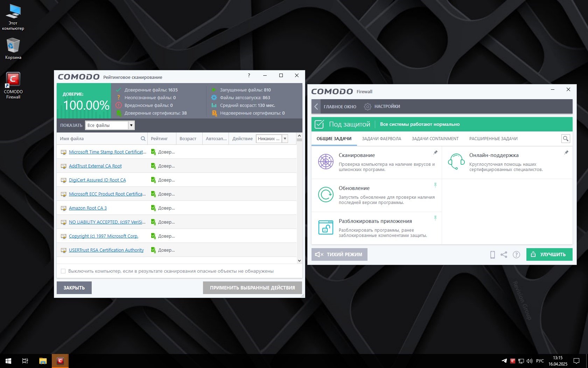
Task: Open the mobile device icon in Firewall footer
Action: [492, 255]
